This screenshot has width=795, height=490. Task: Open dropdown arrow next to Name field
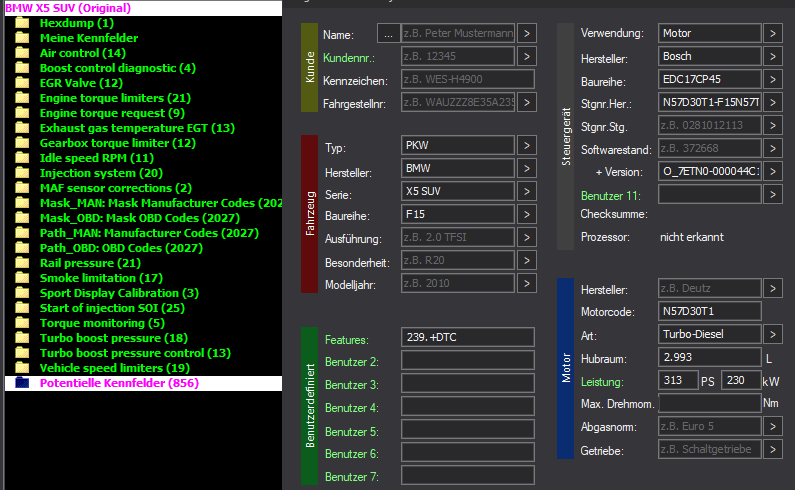click(527, 33)
